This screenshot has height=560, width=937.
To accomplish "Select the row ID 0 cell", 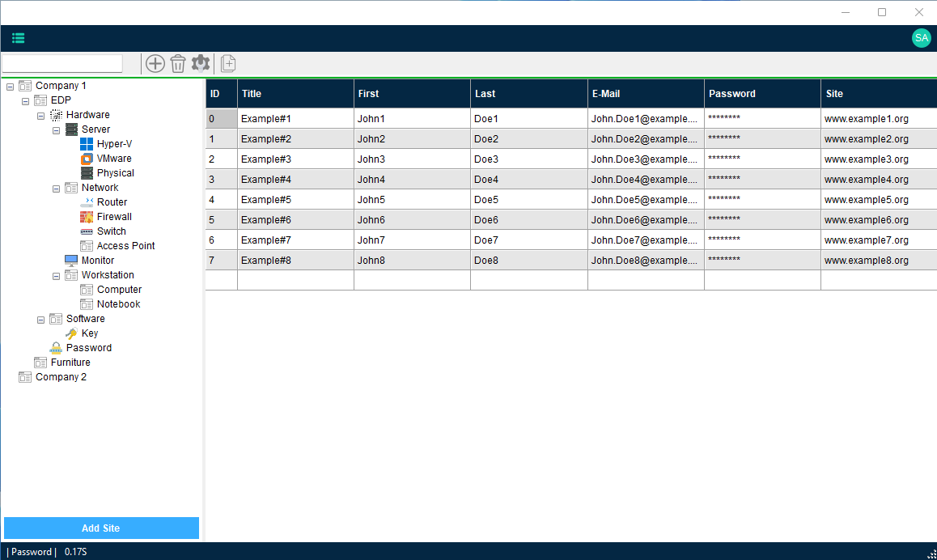I will [x=222, y=118].
